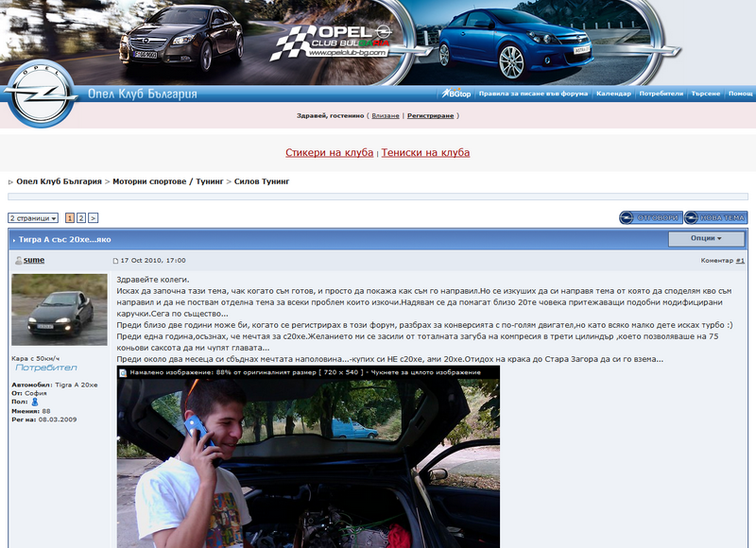Click the topic title arrow icon
The image size is (756, 548).
click(14, 240)
